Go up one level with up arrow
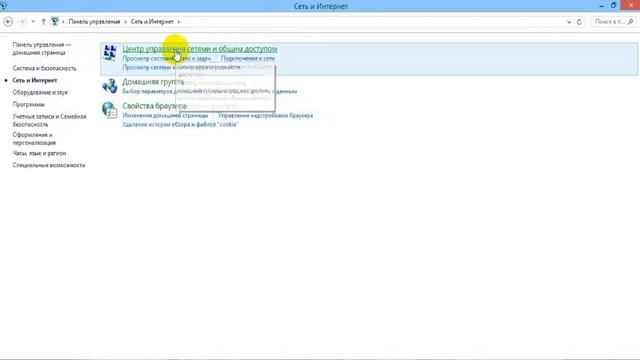 (43, 22)
